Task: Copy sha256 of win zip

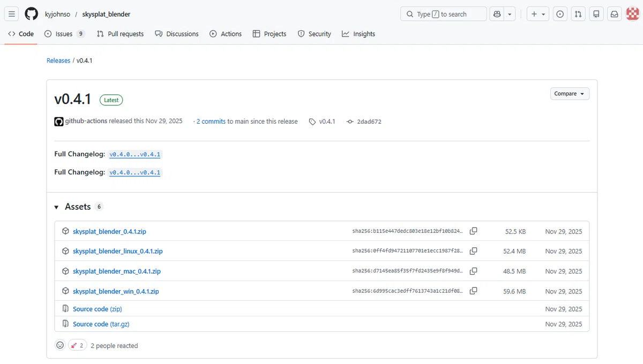Action: 473,291
